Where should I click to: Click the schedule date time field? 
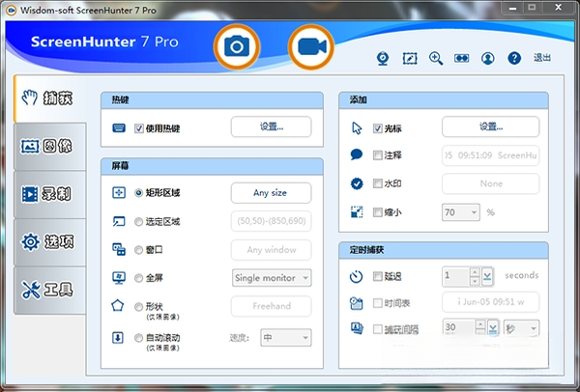(x=490, y=302)
